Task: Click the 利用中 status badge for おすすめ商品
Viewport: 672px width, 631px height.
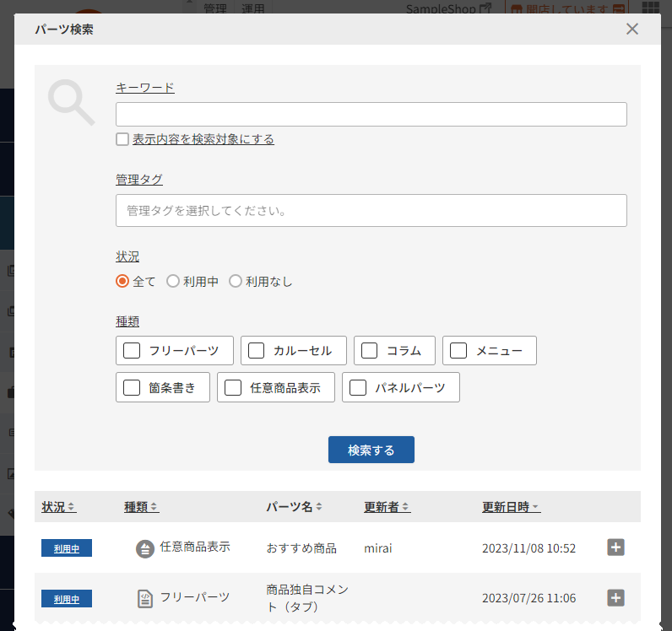Action: point(67,548)
